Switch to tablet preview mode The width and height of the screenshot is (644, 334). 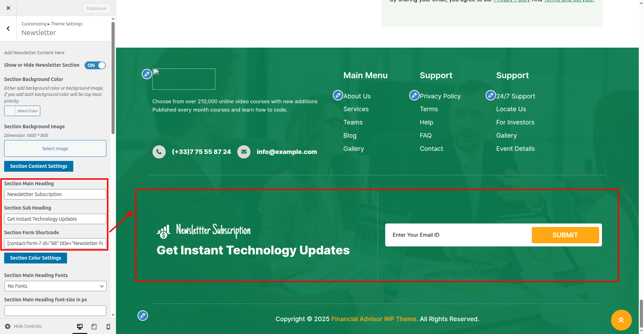pyautogui.click(x=94, y=326)
